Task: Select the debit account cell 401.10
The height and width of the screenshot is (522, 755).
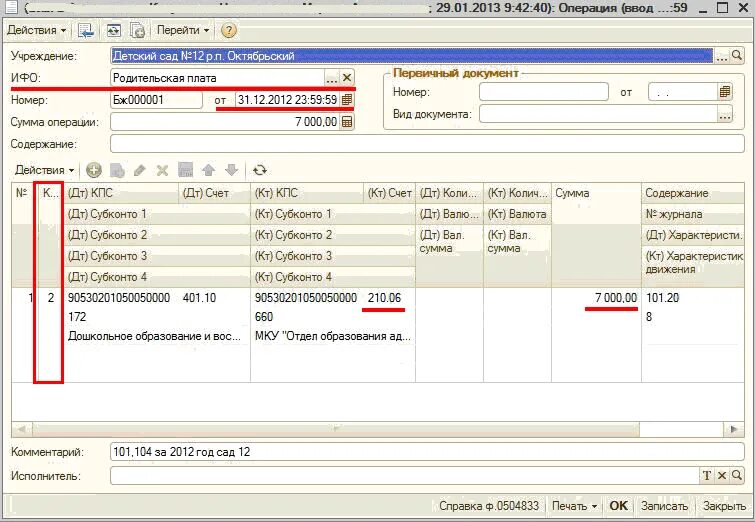Action: click(215, 298)
